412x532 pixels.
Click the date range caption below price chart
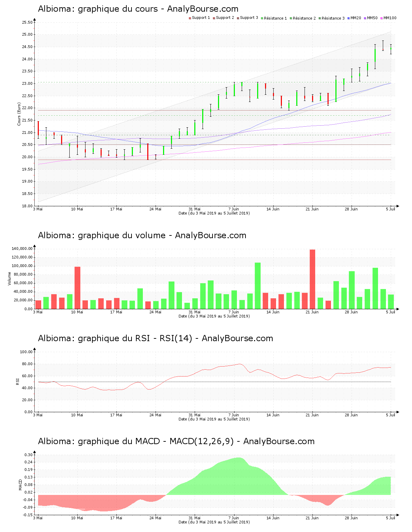(x=214, y=213)
